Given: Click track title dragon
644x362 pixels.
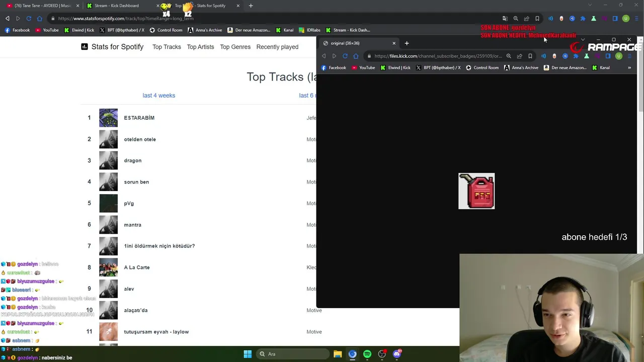Looking at the screenshot, I should (x=132, y=160).
